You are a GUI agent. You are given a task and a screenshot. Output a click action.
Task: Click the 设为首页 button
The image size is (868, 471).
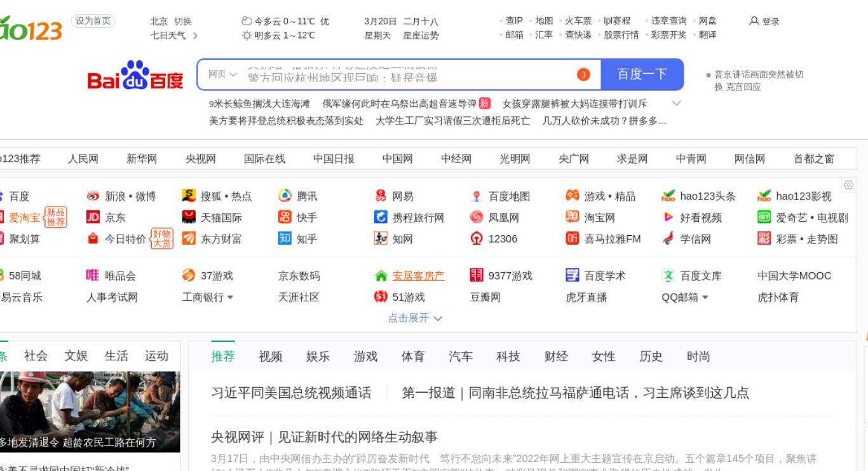click(x=93, y=21)
